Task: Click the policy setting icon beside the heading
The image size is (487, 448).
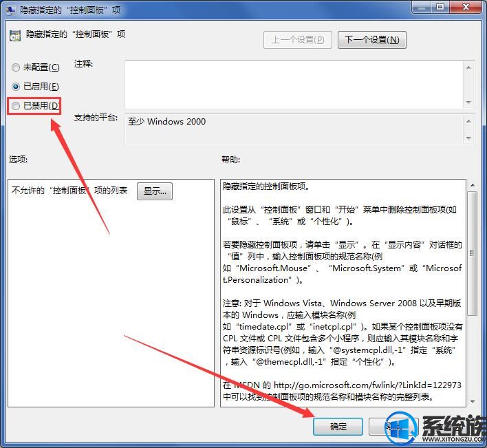Action: (x=15, y=36)
